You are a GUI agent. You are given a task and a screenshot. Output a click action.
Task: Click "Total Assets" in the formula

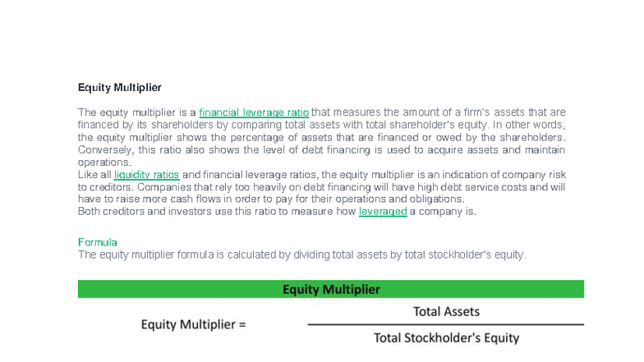tap(446, 312)
